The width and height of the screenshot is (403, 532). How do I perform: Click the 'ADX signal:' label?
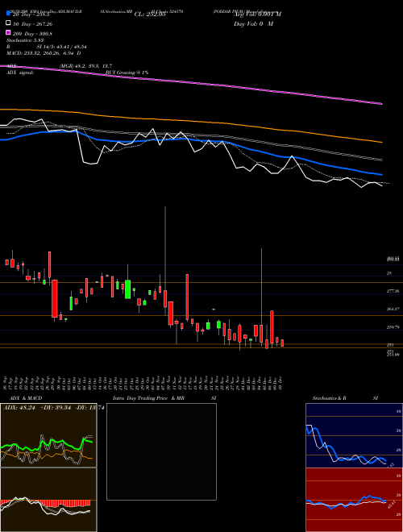click(20, 73)
